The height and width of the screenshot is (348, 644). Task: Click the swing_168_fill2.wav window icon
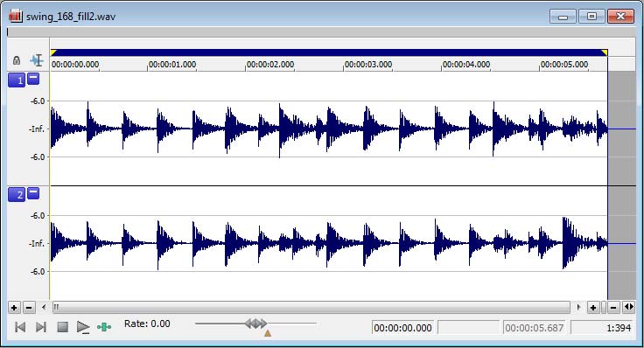[x=16, y=16]
